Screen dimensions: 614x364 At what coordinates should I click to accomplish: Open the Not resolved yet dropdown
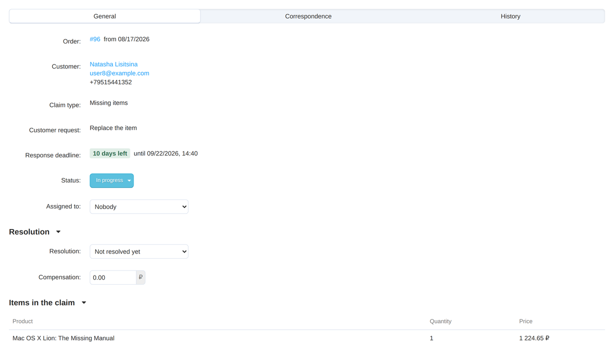139,252
